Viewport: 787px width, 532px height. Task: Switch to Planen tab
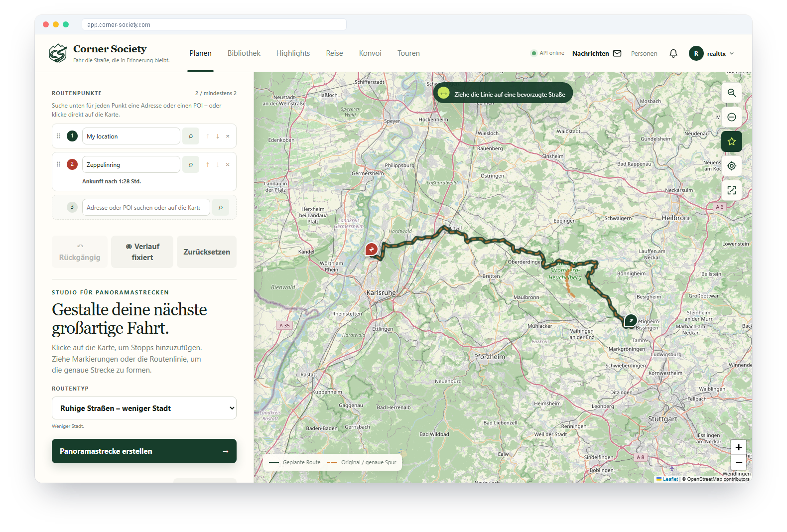[200, 53]
